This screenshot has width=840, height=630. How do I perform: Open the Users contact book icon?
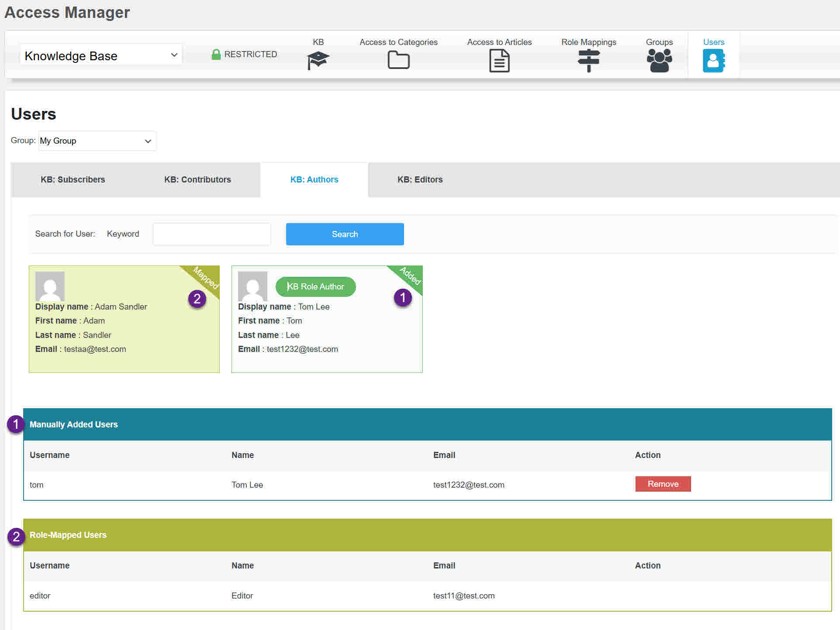[713, 61]
